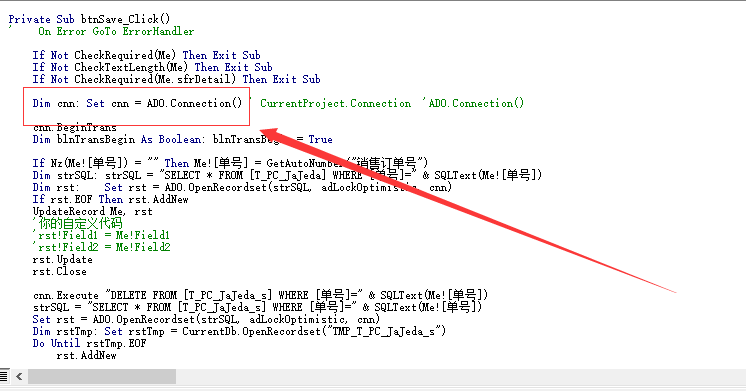This screenshot has height=391, width=746.
Task: Click the commented rst!Field1 = Me!Field1 line
Action: click(x=101, y=235)
